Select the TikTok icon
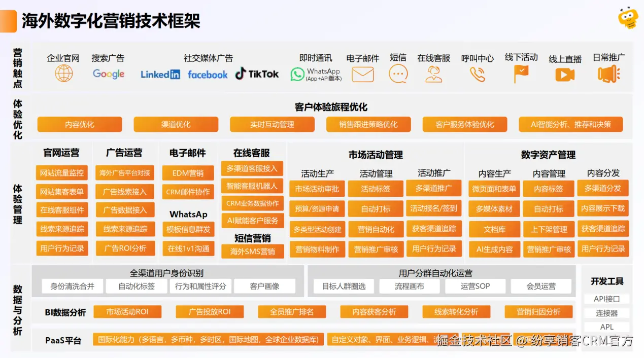The image size is (644, 358). (x=257, y=74)
